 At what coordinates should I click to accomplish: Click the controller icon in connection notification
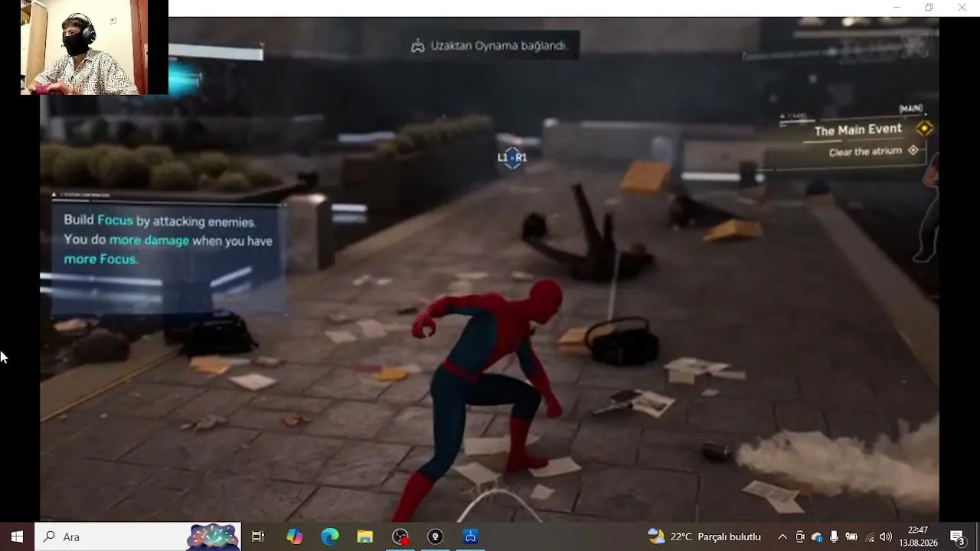pos(417,46)
